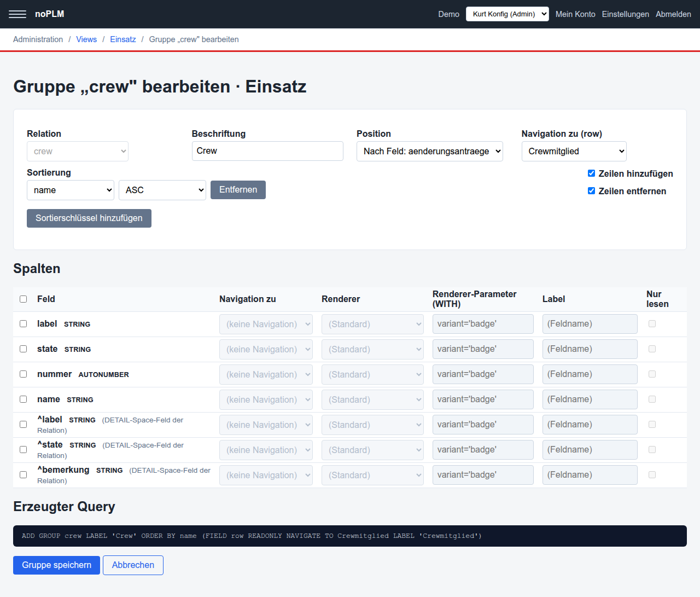Check the label STRING row checkbox
700x597 pixels.
24,324
